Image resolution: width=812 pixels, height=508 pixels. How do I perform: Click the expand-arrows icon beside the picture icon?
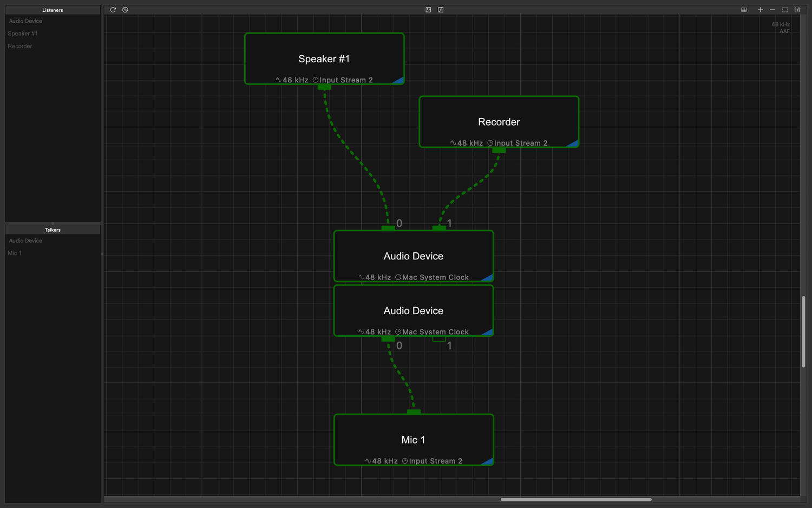[441, 10]
